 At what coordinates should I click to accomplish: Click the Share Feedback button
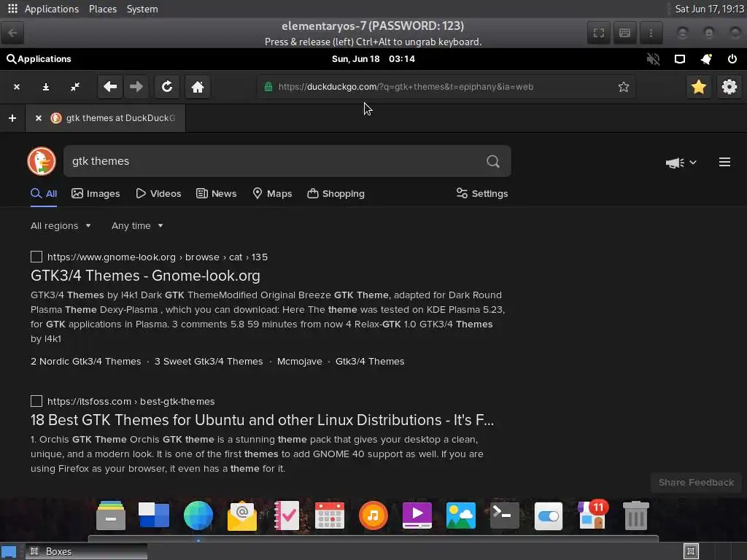(696, 483)
